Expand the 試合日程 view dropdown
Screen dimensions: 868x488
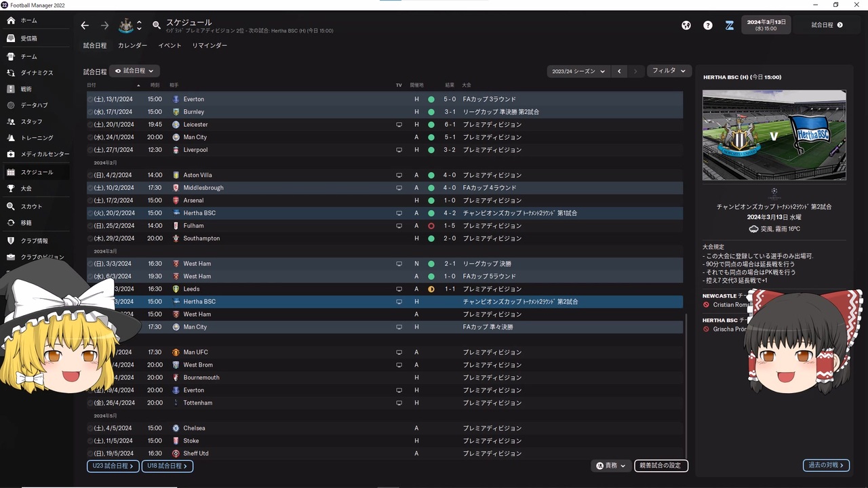pos(134,70)
